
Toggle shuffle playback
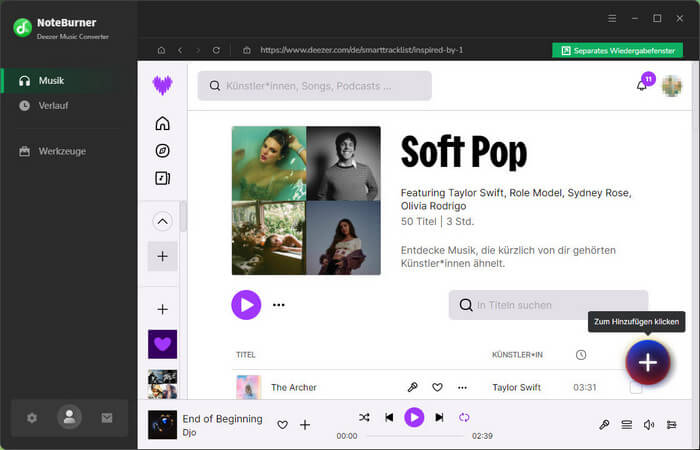coord(364,417)
